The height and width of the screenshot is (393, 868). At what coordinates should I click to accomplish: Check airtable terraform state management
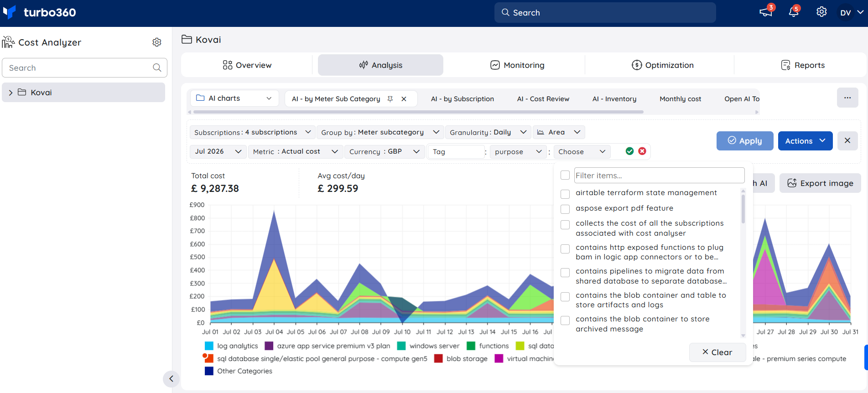click(x=565, y=194)
